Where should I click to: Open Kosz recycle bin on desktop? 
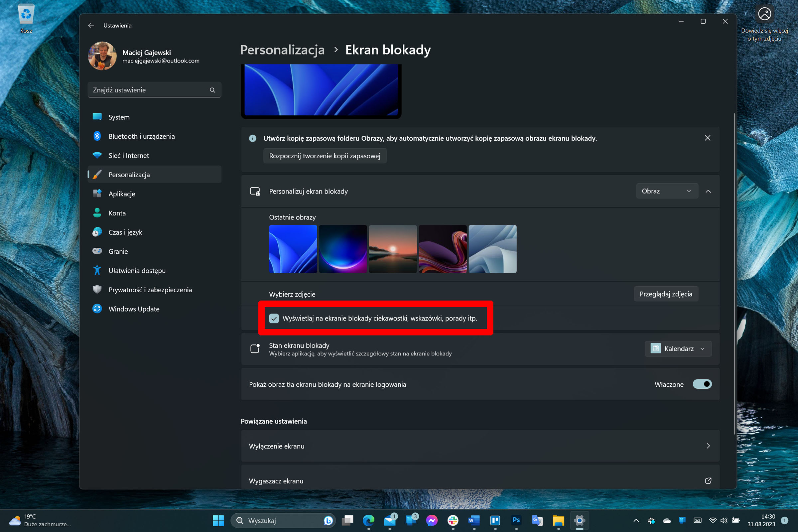coord(26,19)
